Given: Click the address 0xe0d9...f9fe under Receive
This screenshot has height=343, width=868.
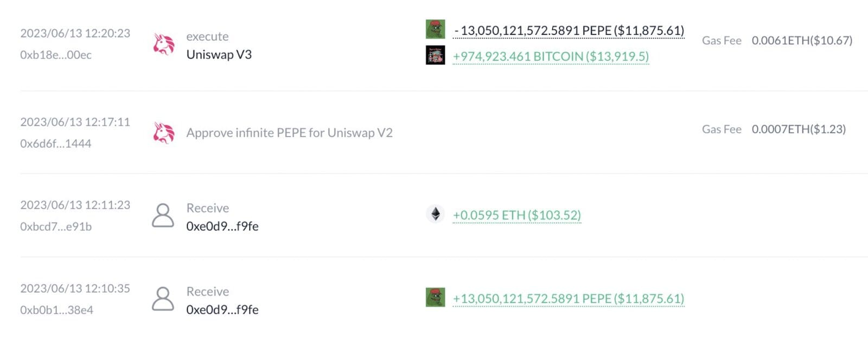Looking at the screenshot, I should (x=223, y=226).
